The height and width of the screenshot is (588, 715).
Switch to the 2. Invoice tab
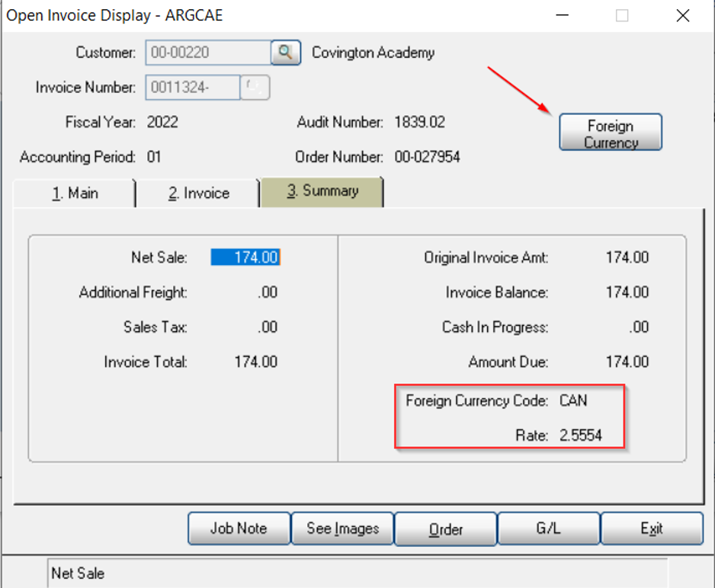(x=198, y=193)
